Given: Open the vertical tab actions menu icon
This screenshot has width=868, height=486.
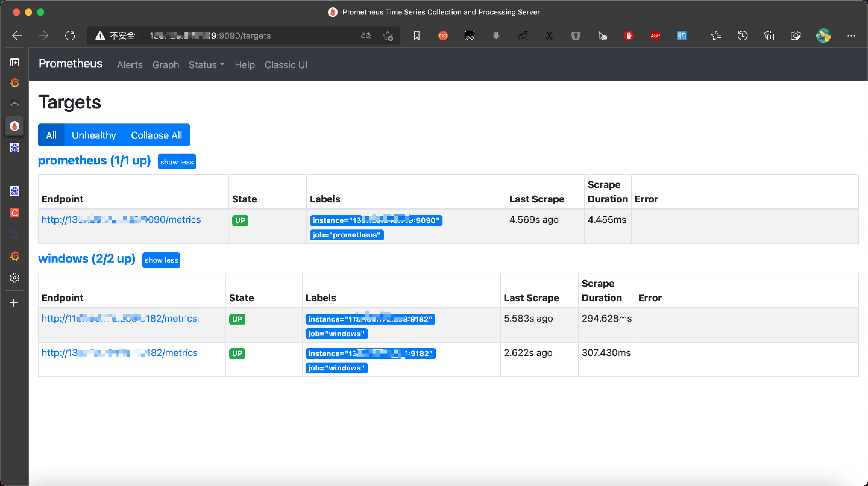Looking at the screenshot, I should click(x=14, y=62).
